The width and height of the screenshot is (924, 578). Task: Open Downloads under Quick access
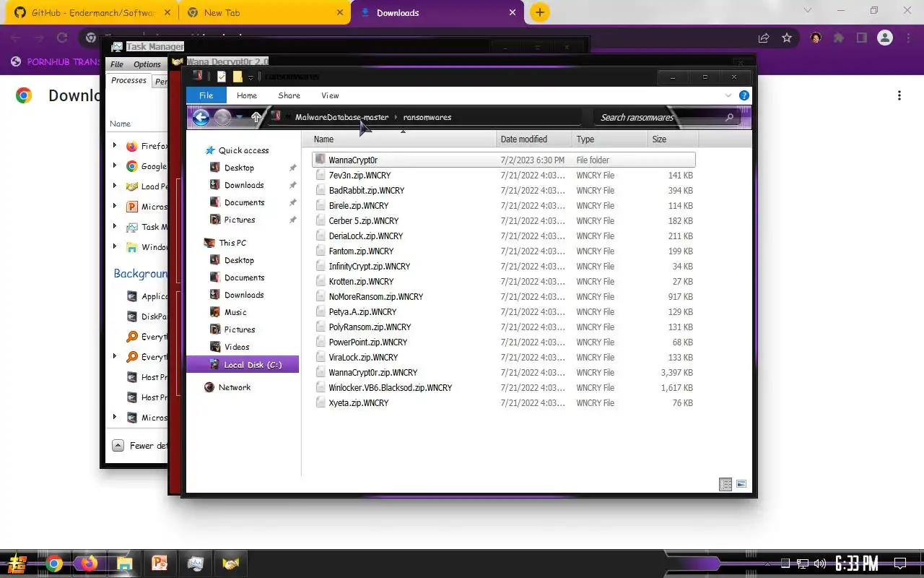[244, 185]
